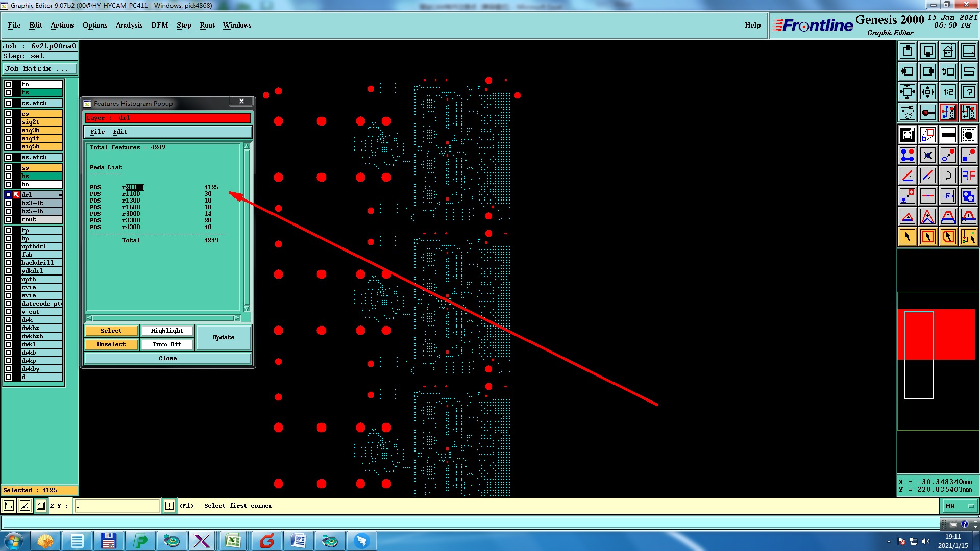Click the rotate feature icon
Image resolution: width=980 pixels, height=551 pixels.
coord(948,176)
